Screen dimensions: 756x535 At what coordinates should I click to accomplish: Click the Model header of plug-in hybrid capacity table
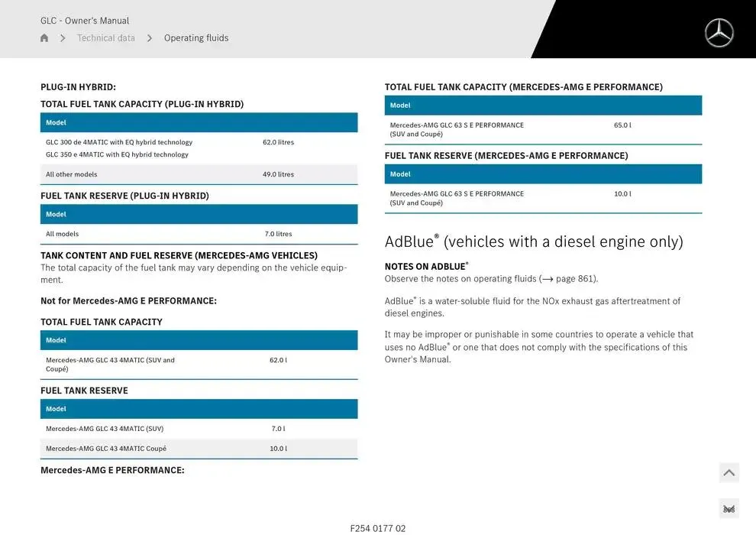coord(199,122)
